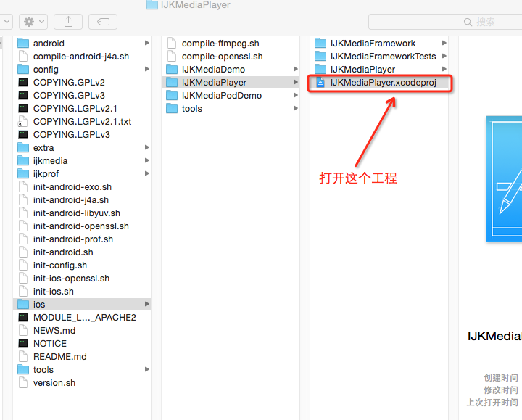Image resolution: width=522 pixels, height=420 pixels.
Task: Select COPYING.LGPLv2.1 executable icon
Action: pyautogui.click(x=23, y=108)
